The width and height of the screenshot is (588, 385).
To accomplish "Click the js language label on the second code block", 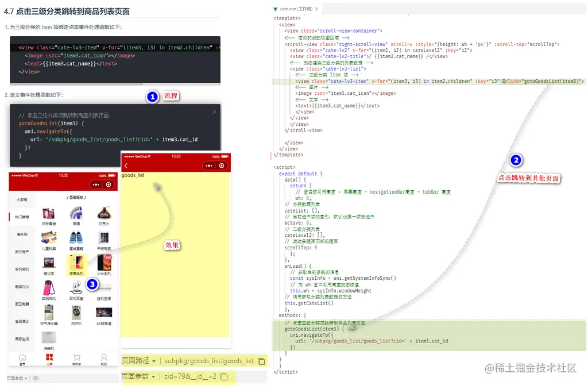I will click(215, 112).
